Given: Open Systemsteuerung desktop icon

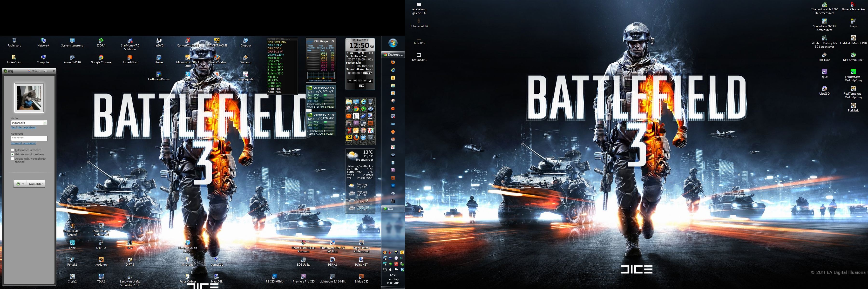Looking at the screenshot, I should [x=72, y=42].
